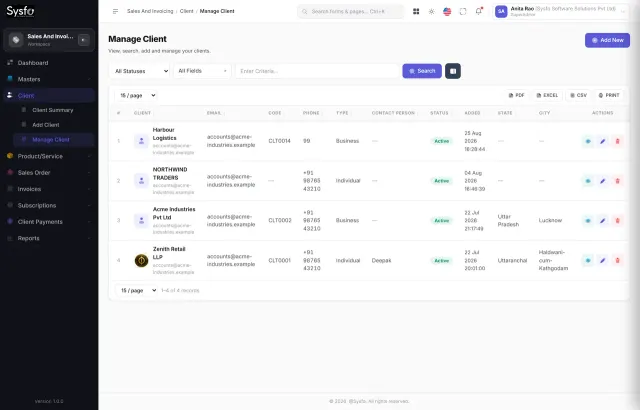Click code CLT0002 cell
Screen dimensions: 640x410
point(280,220)
